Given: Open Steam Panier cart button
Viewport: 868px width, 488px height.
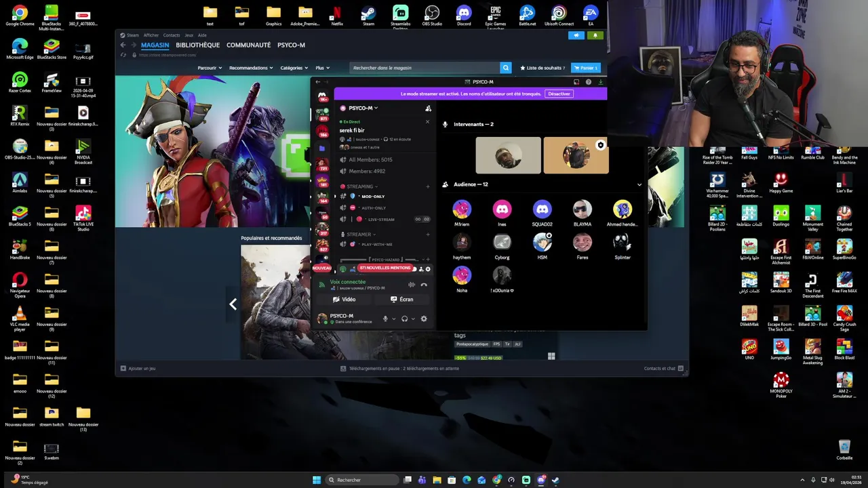Looking at the screenshot, I should [586, 68].
